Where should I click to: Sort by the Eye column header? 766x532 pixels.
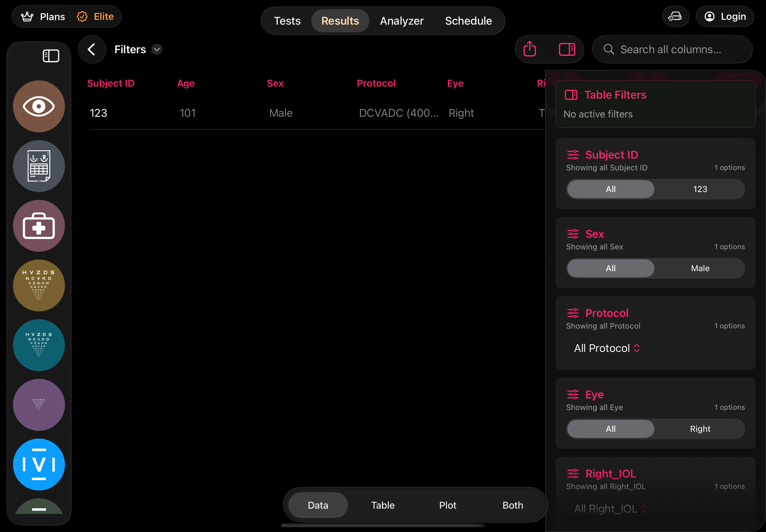click(x=455, y=83)
